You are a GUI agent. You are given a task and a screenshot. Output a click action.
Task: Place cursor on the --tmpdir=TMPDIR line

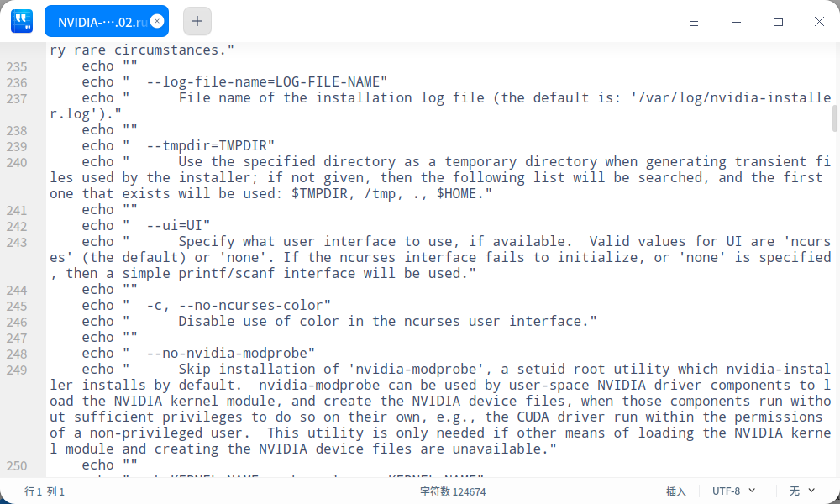[x=210, y=146]
